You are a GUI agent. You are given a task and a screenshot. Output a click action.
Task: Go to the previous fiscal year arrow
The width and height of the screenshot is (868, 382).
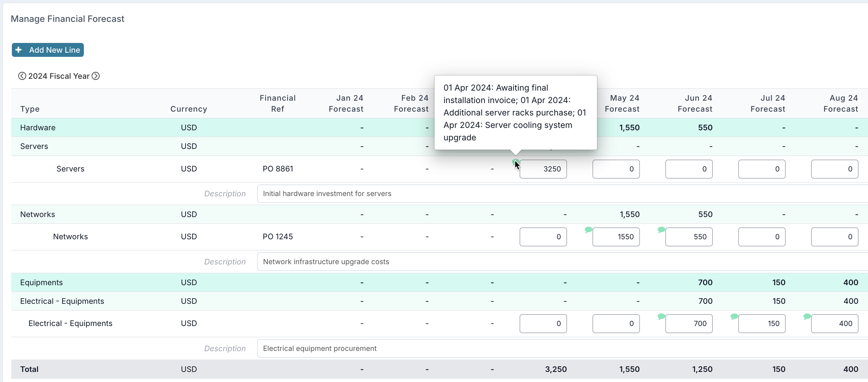[x=22, y=76]
